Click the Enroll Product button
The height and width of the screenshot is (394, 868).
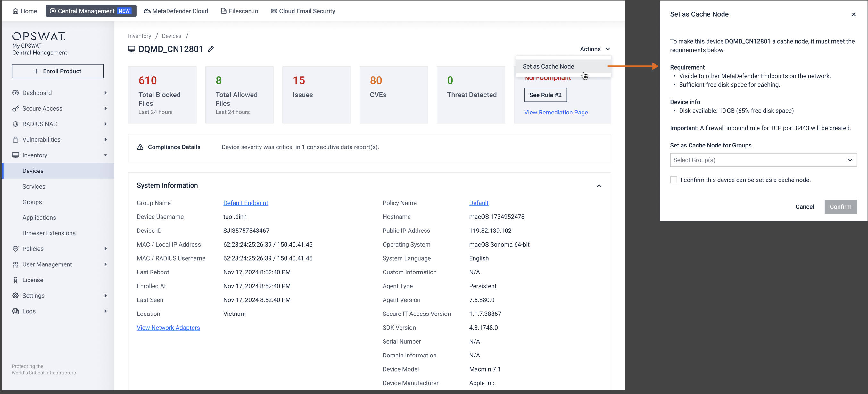[58, 71]
